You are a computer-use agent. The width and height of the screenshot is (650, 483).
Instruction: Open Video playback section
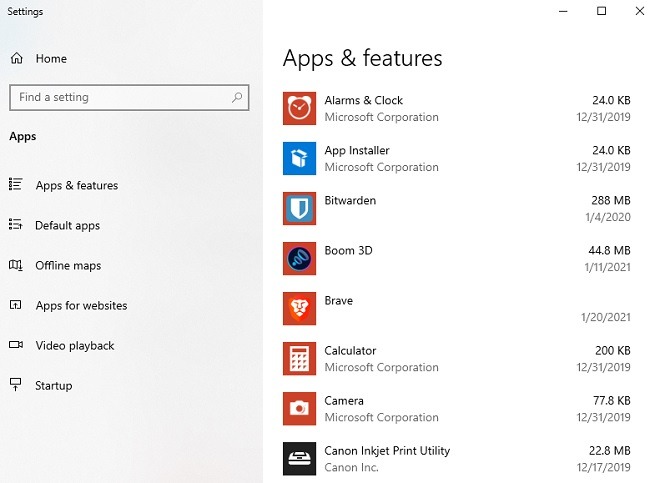click(75, 346)
